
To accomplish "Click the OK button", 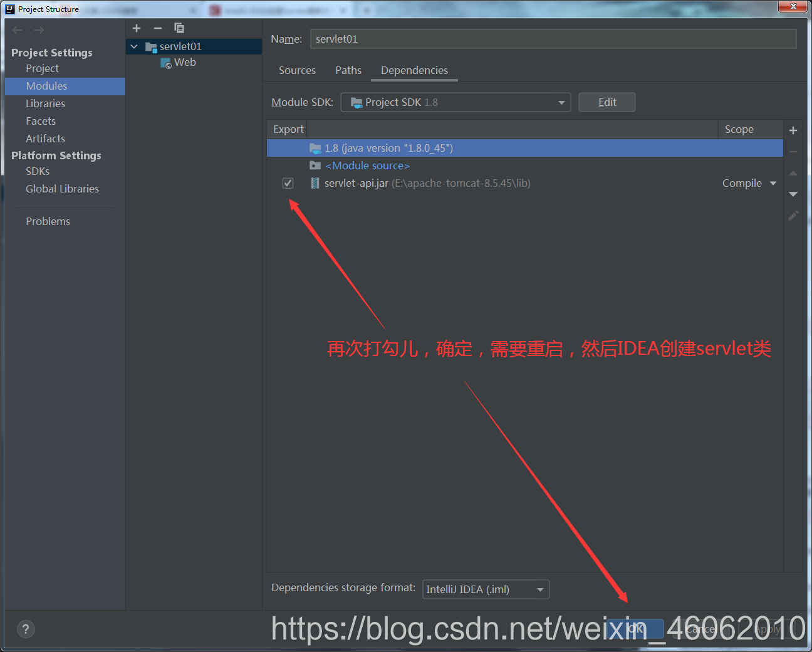I will point(635,629).
